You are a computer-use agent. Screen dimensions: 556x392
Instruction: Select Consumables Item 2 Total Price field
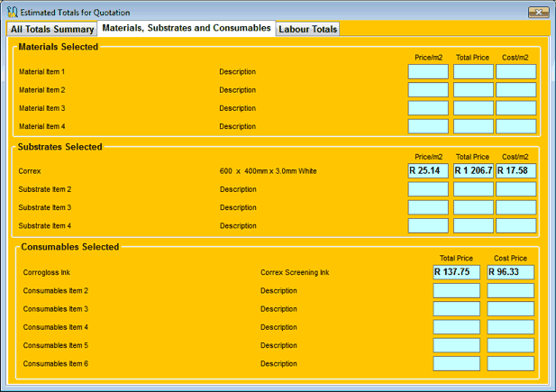456,290
